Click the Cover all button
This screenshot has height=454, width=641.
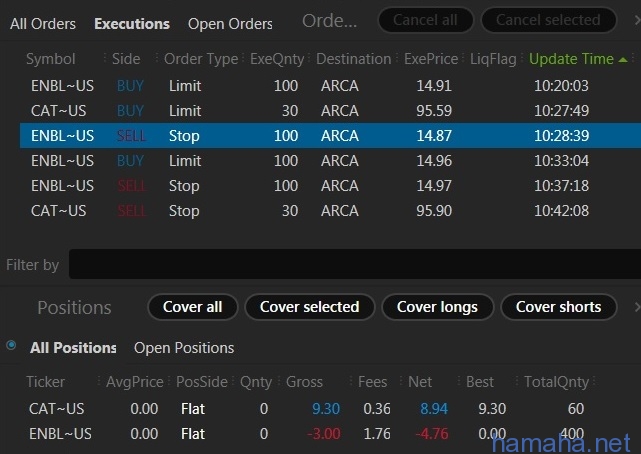[193, 307]
